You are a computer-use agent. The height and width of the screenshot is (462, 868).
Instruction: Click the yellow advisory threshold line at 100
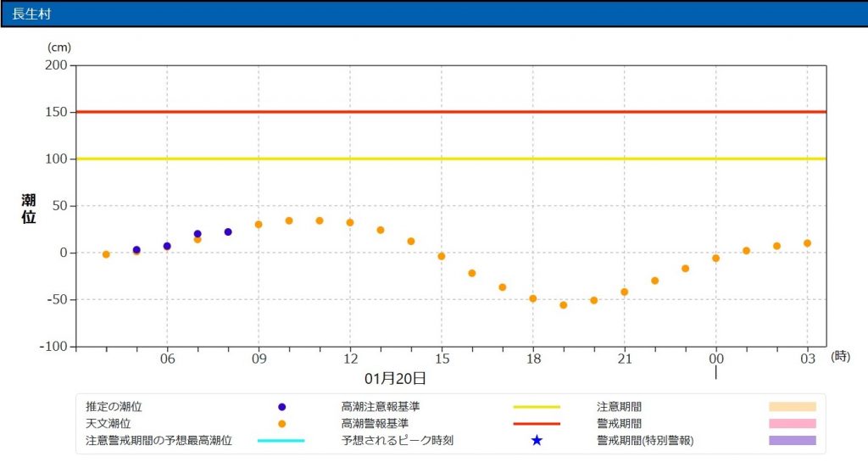coord(451,159)
